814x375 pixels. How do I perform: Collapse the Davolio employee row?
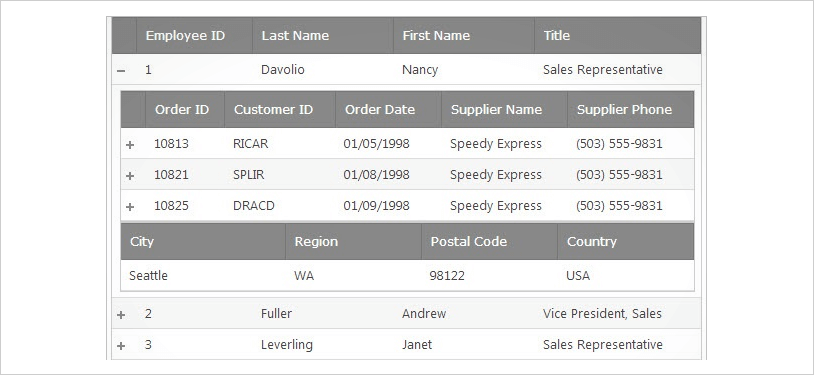click(x=121, y=70)
